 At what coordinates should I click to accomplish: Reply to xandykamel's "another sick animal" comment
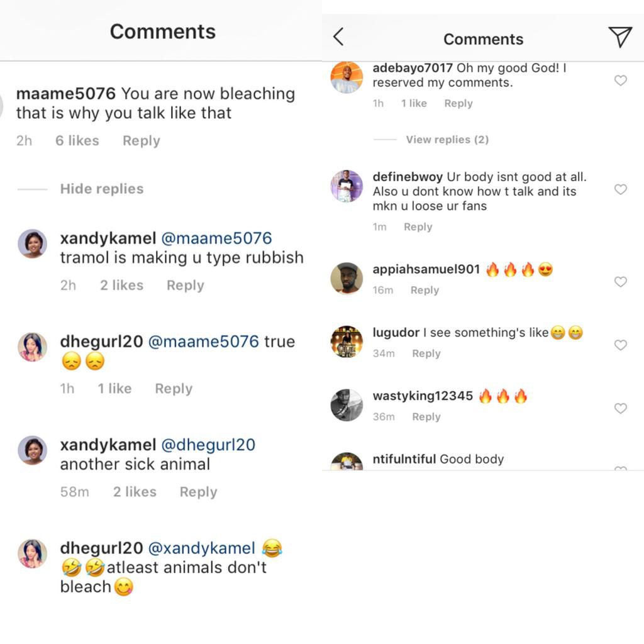(198, 492)
